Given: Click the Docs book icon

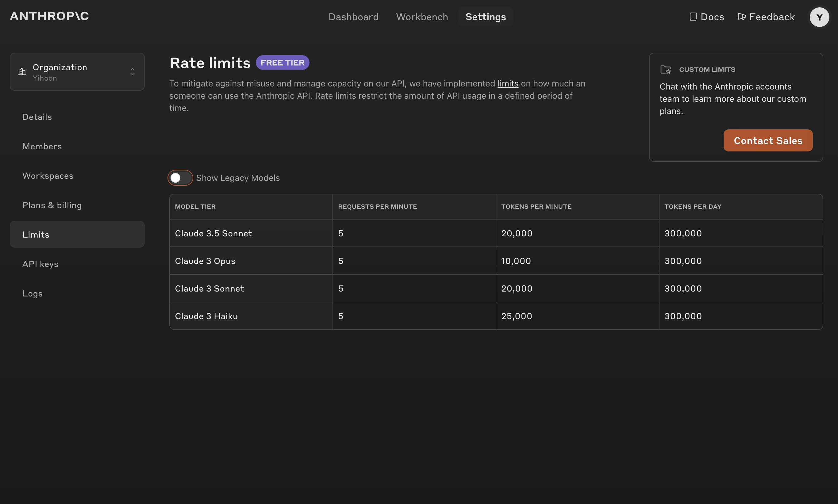Looking at the screenshot, I should point(693,17).
